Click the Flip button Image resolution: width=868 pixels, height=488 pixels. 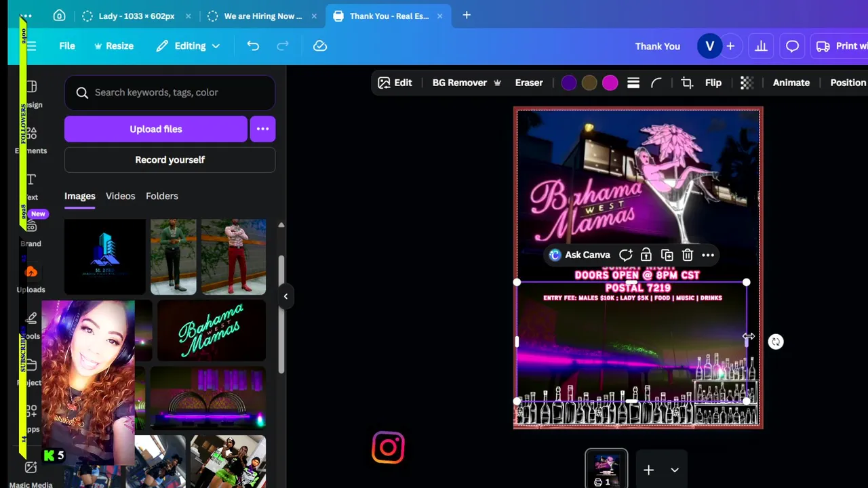pos(713,83)
